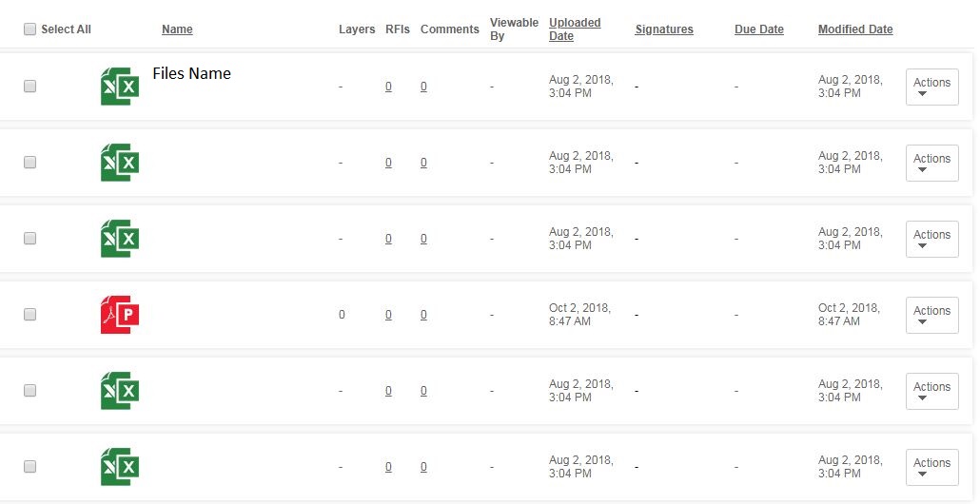Select the Excel file icon in the last row
This screenshot has width=980, height=504.
click(120, 467)
